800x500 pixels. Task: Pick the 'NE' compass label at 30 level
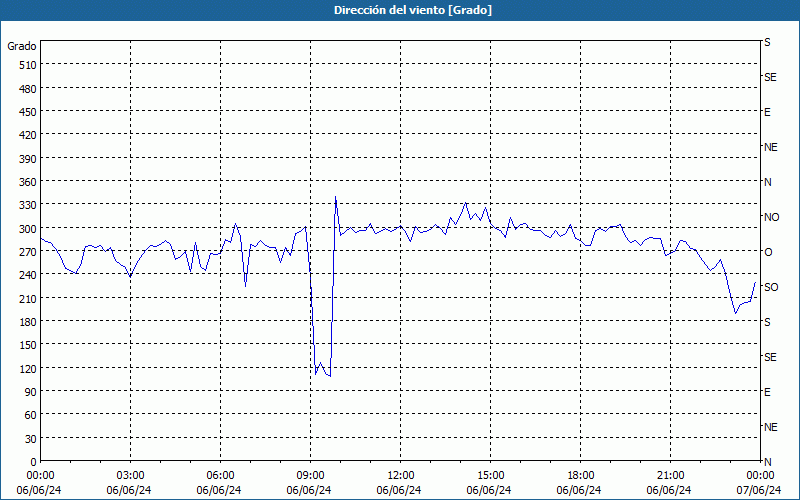pos(770,427)
